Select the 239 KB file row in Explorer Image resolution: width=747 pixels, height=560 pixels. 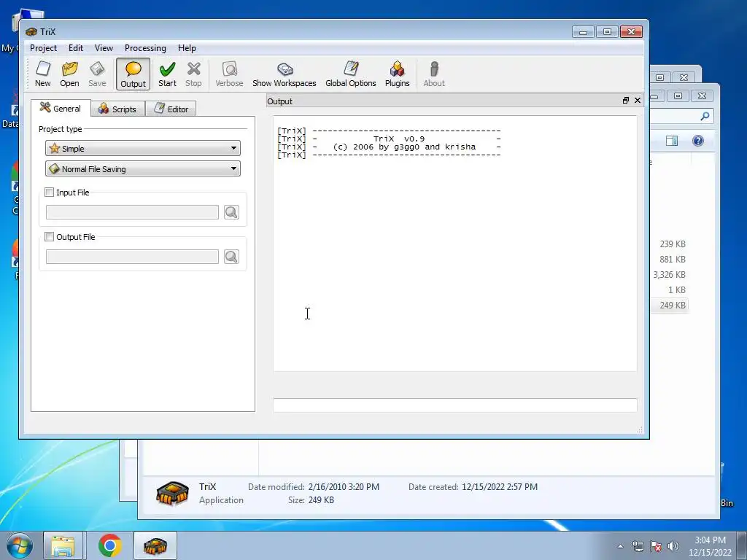pyautogui.click(x=670, y=244)
